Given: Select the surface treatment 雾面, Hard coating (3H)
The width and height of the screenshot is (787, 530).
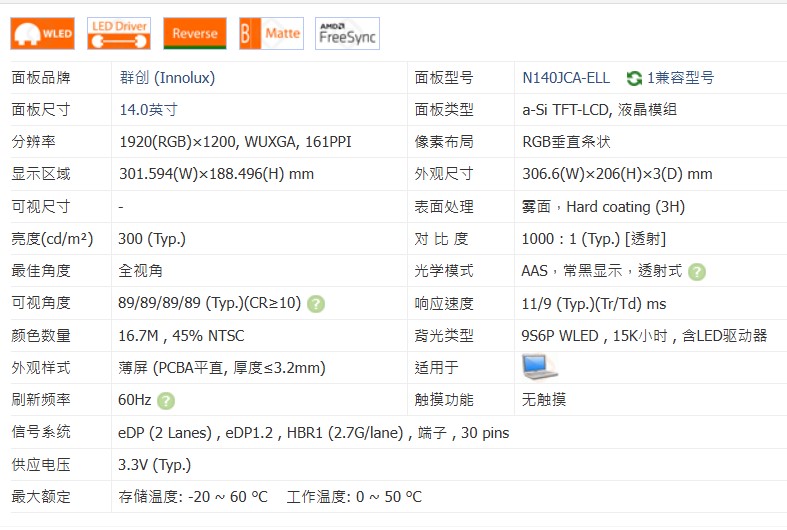Looking at the screenshot, I should [603, 207].
